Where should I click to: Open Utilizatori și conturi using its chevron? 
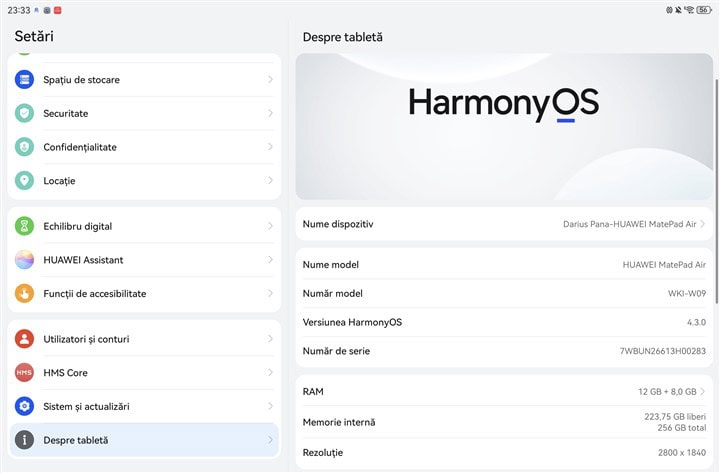tap(270, 339)
